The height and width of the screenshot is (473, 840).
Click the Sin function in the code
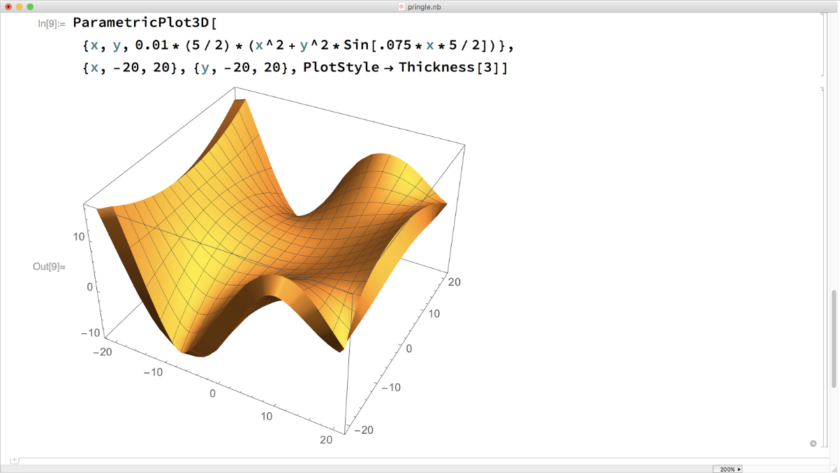click(356, 45)
